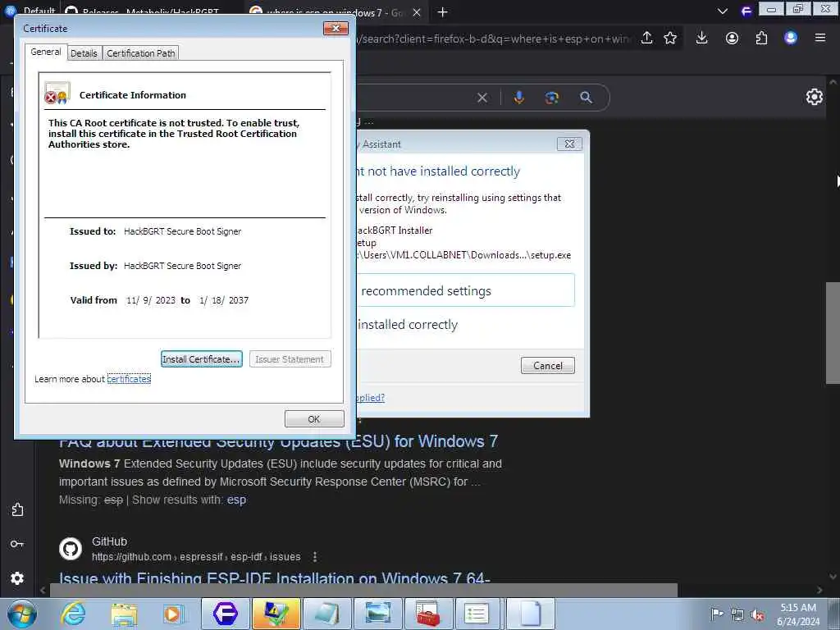Open the taskbar clock showing 5:15 AM
The image size is (840, 630).
click(x=798, y=614)
